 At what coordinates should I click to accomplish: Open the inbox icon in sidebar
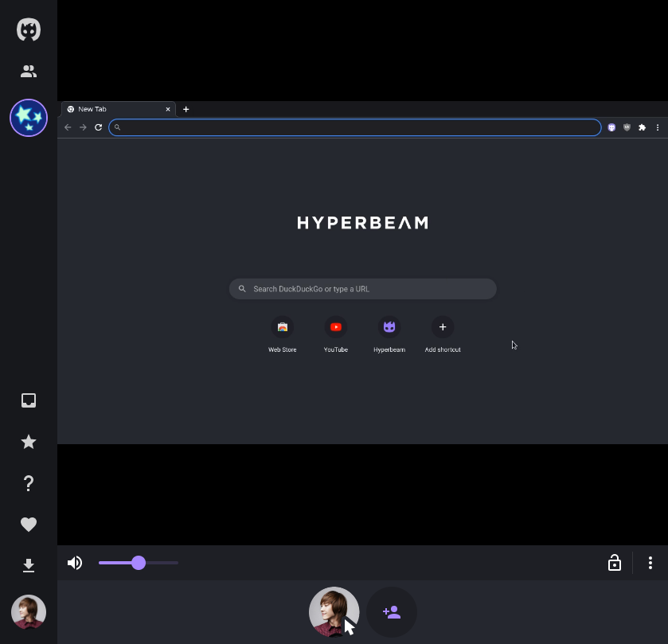point(29,400)
